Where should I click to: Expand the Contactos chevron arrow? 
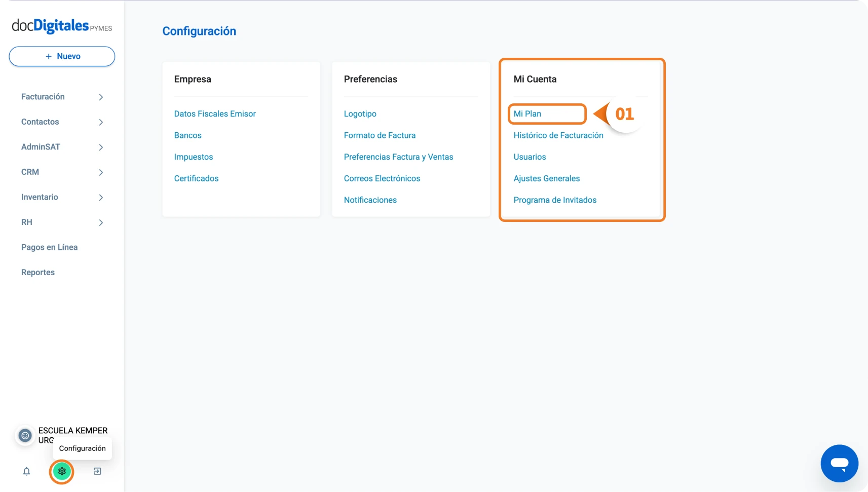click(101, 122)
